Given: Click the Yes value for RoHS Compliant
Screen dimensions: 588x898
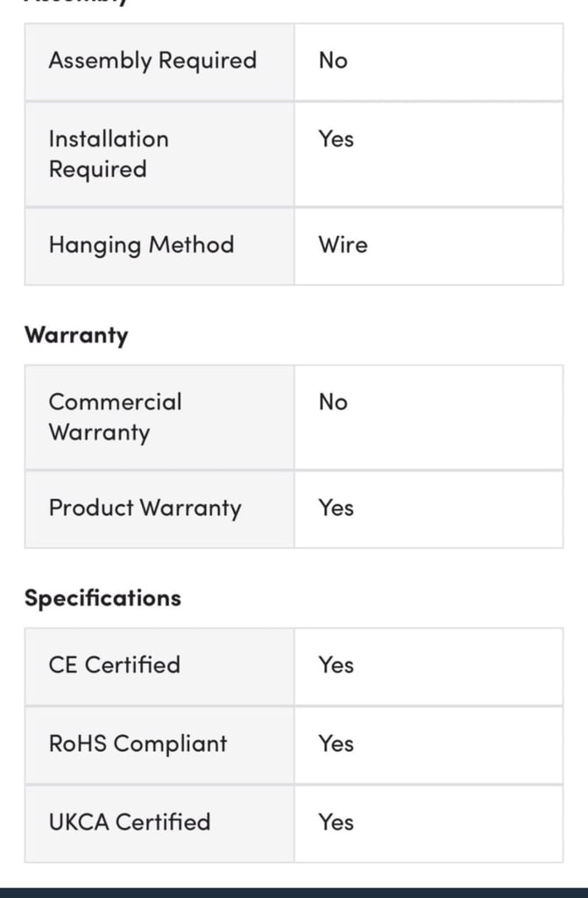Looking at the screenshot, I should (x=337, y=744).
